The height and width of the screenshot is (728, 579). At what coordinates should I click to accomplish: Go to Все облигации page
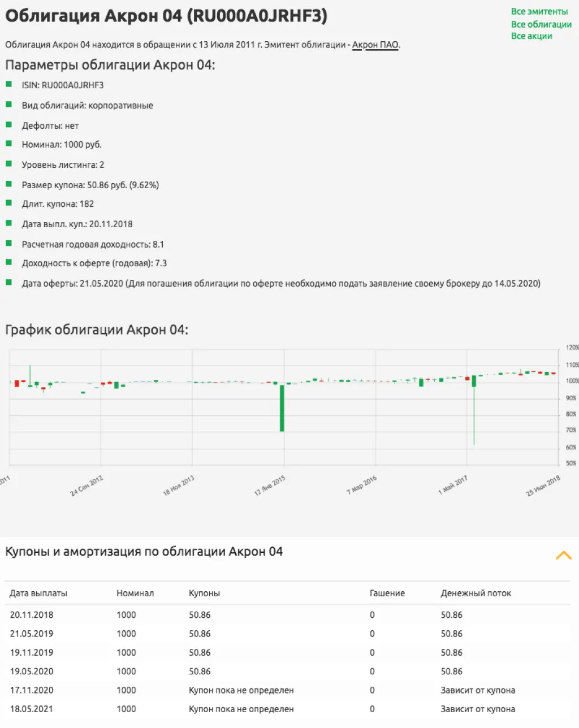click(541, 24)
